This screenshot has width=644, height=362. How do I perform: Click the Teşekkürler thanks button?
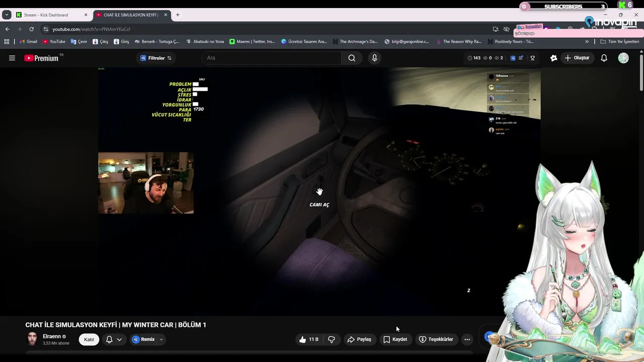tap(436, 339)
